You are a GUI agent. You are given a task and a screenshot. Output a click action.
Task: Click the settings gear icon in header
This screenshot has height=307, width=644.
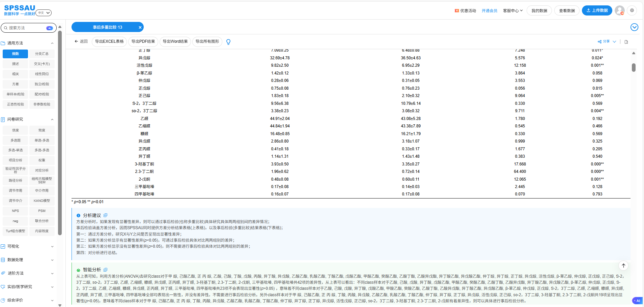(632, 10)
